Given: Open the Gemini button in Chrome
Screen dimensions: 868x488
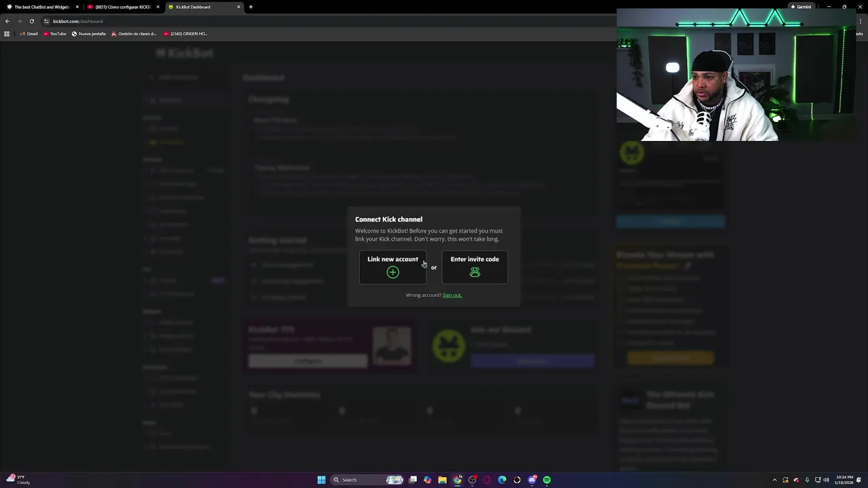Looking at the screenshot, I should click(x=801, y=7).
